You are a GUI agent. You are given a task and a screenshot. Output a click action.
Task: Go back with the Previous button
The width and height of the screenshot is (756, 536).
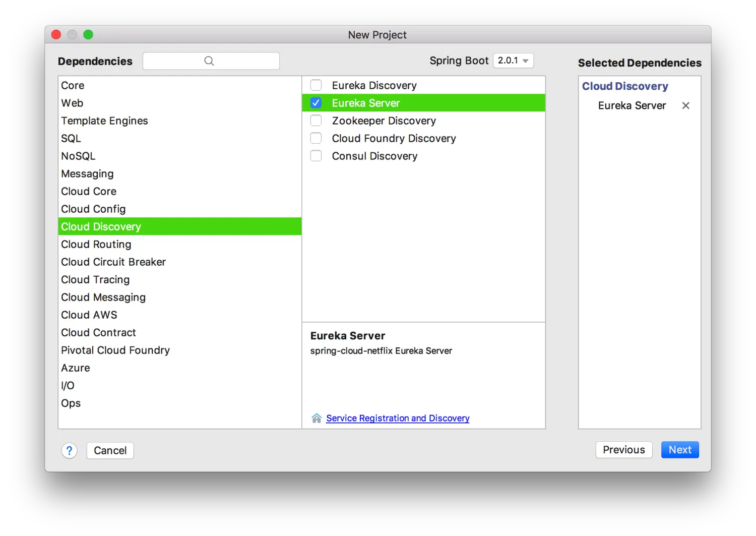(x=624, y=450)
